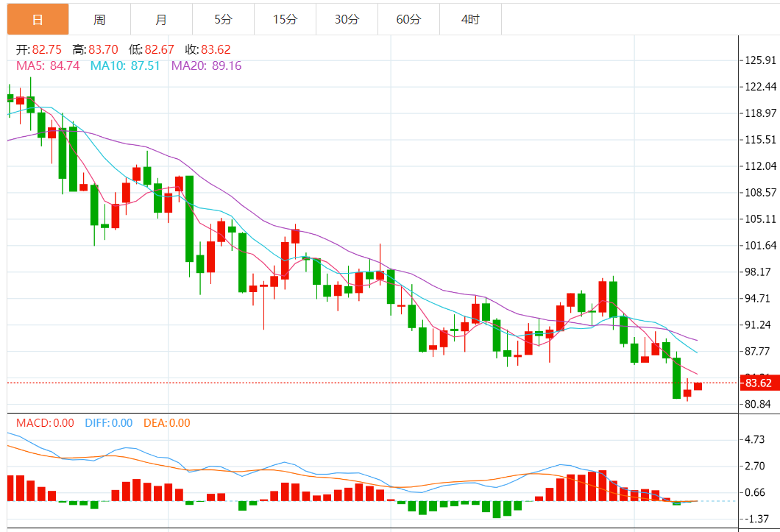Screen dimensions: 780x532
Task: Click the -1.37 MACD axis label
Action: point(756,519)
